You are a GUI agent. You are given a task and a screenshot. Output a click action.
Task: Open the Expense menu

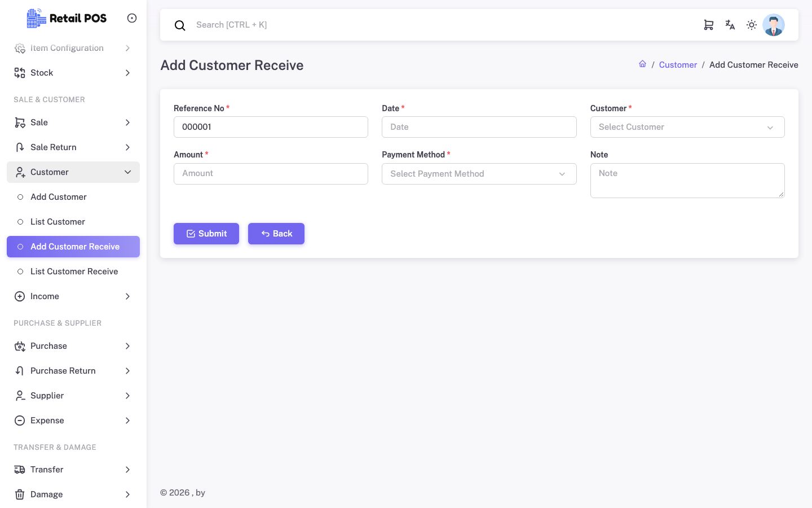click(73, 421)
